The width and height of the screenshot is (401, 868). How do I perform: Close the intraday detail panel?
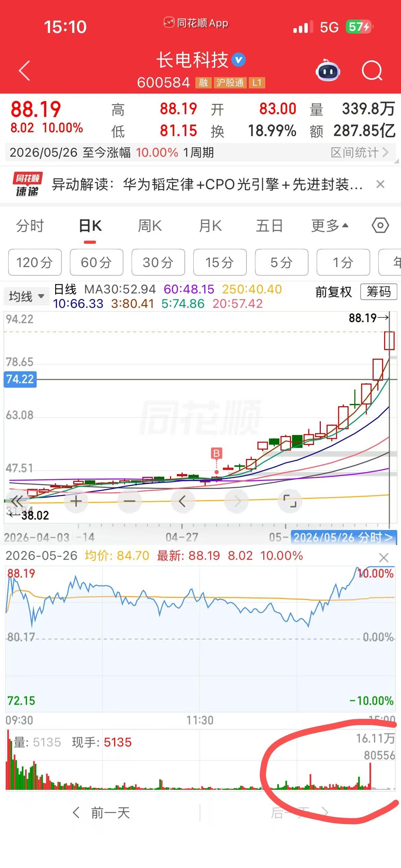point(384,558)
